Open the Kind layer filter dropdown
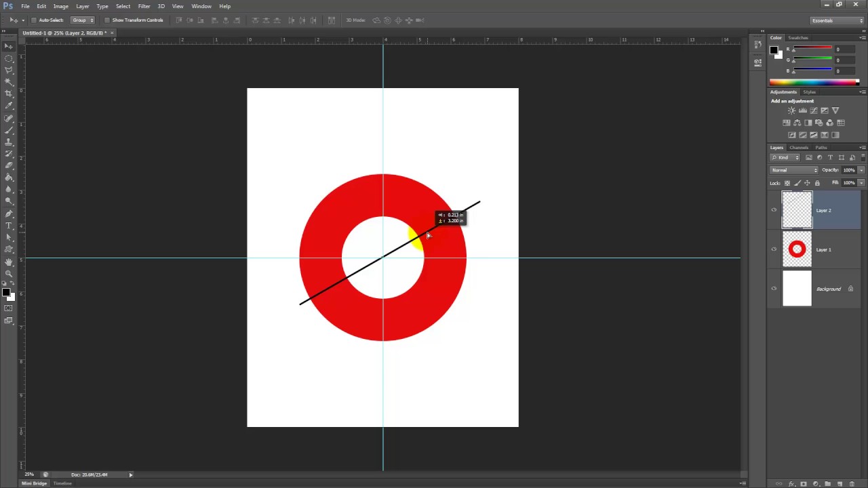Image resolution: width=868 pixels, height=488 pixels. click(785, 157)
